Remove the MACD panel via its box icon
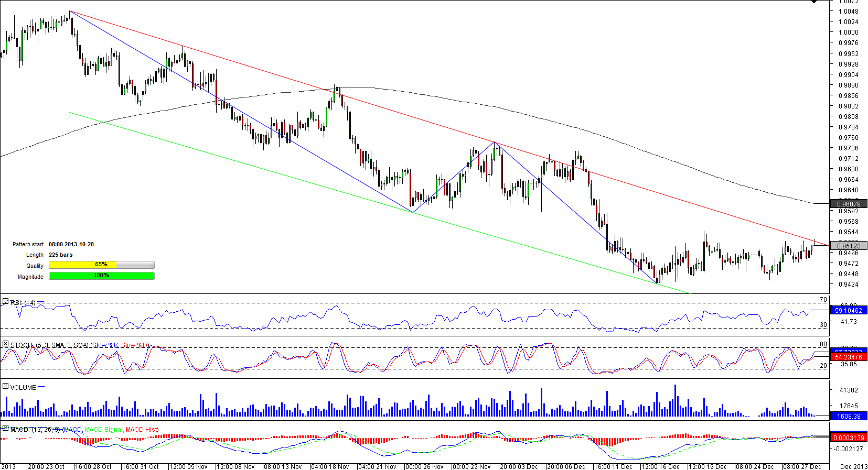868x470 pixels. tap(5, 429)
